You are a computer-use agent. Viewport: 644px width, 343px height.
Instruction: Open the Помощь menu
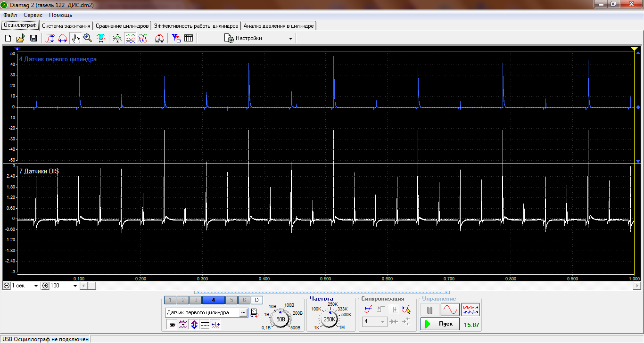pos(61,15)
